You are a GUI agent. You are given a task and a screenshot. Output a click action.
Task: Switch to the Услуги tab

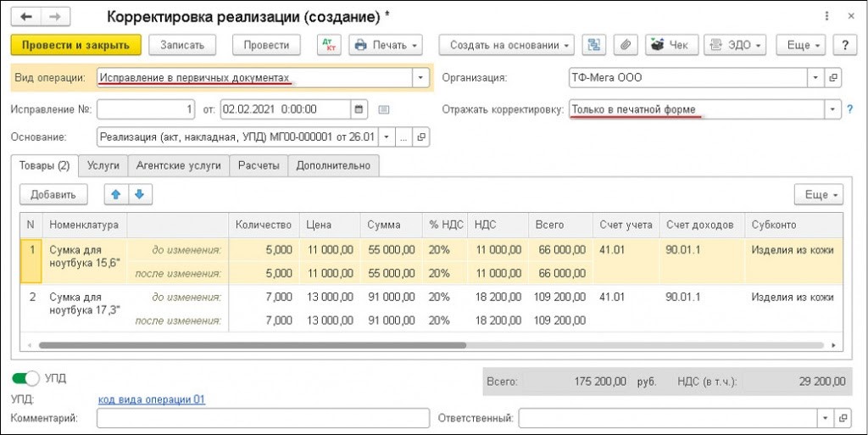pos(105,166)
